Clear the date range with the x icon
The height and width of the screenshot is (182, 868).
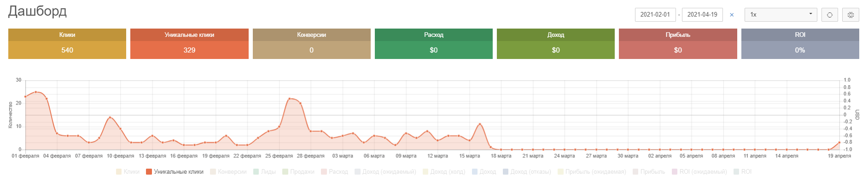(x=732, y=15)
